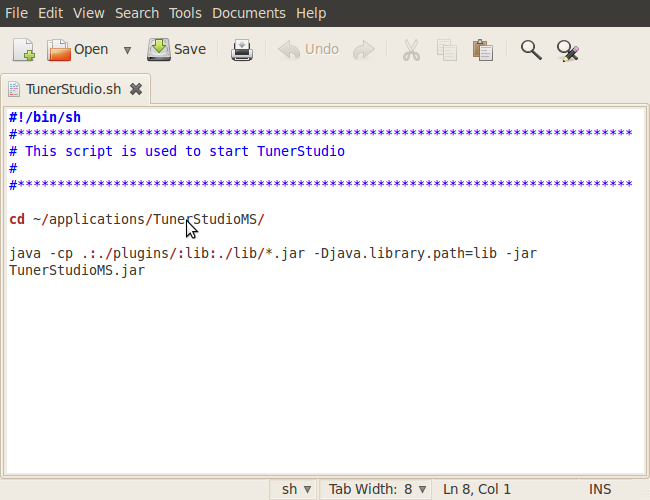
Task: Print the document with the printer icon
Action: [x=242, y=50]
